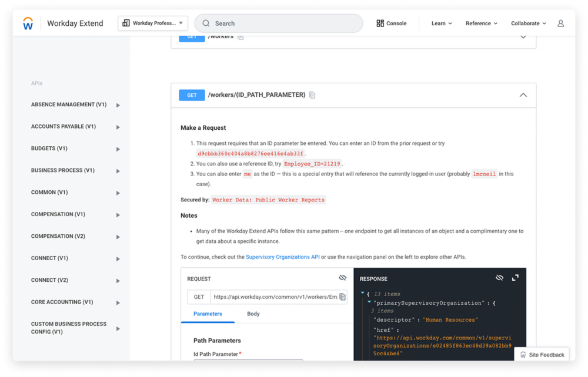588x377 pixels.
Task: Open the Collaborate menu
Action: pos(529,23)
